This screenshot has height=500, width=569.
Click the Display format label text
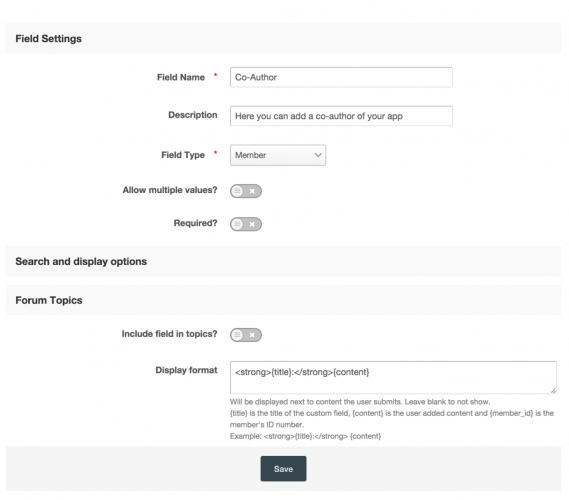click(186, 370)
